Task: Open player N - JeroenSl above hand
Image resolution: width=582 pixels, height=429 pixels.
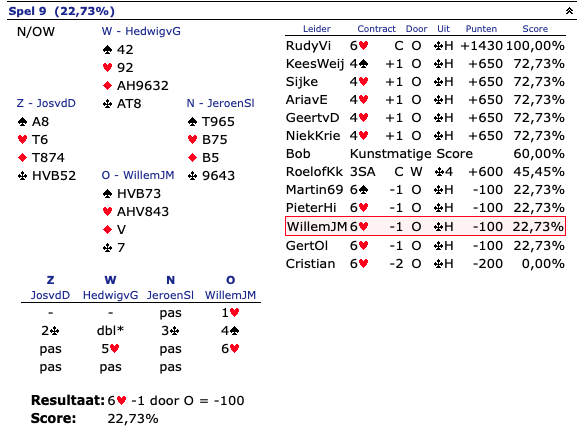Action: coord(220,103)
